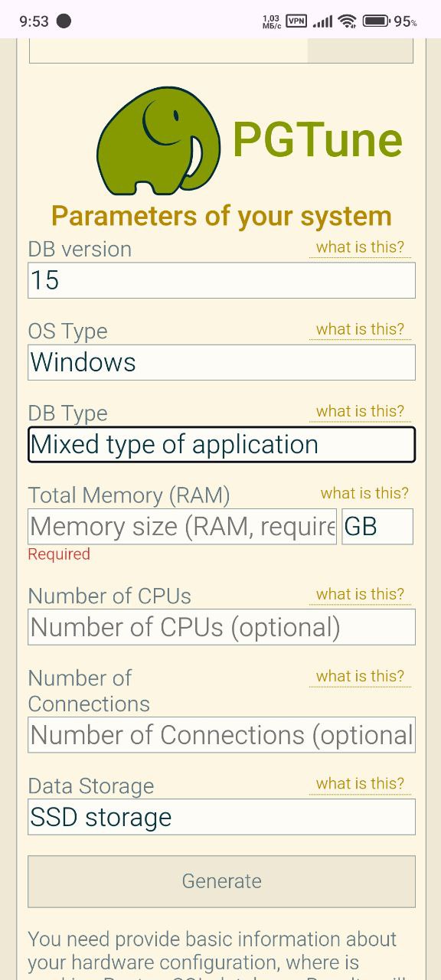
Task: Open "what is this?" for Number of CPUs
Action: coord(360,594)
